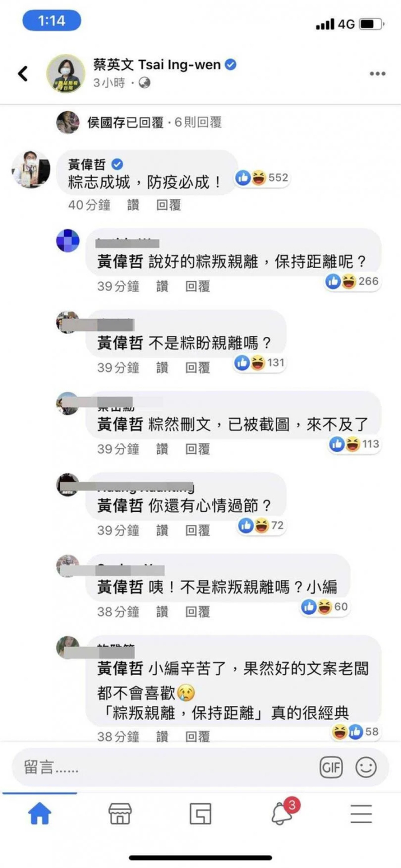Like the reply 不是粽盼親離嗎？
This screenshot has width=401, height=868.
point(163,368)
